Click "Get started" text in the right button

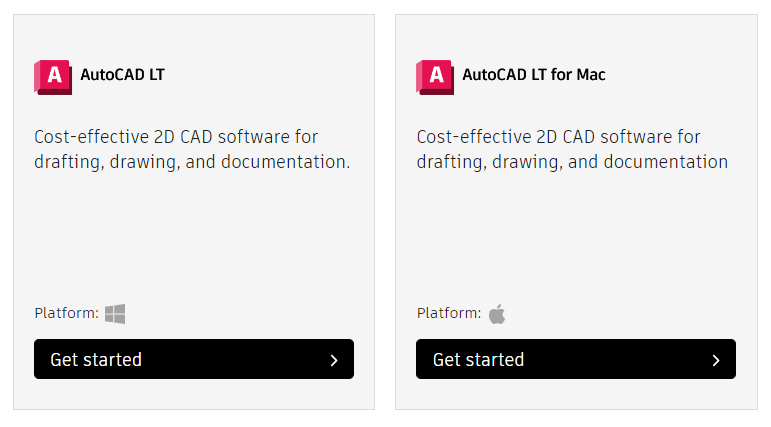(478, 360)
